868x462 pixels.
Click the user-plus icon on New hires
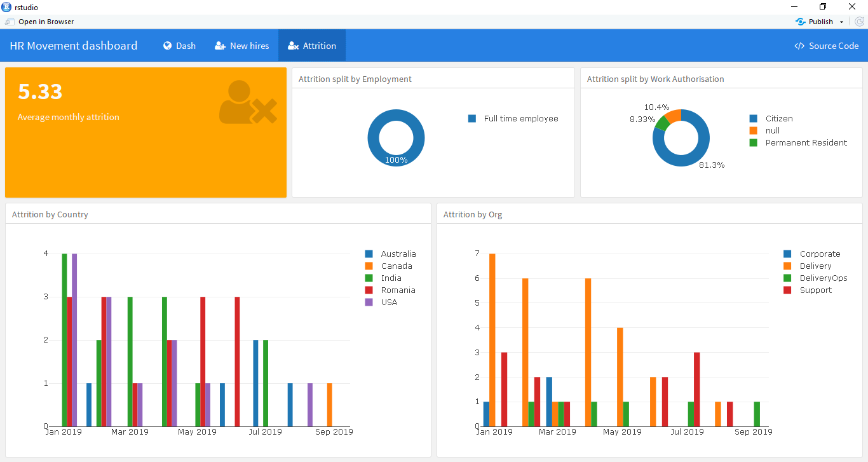coord(220,46)
